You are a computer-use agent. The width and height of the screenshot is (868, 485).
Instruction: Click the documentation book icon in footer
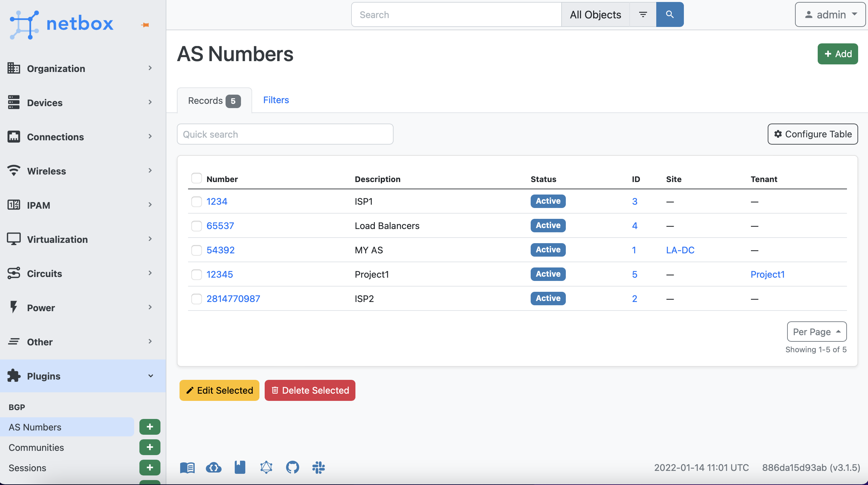point(187,467)
